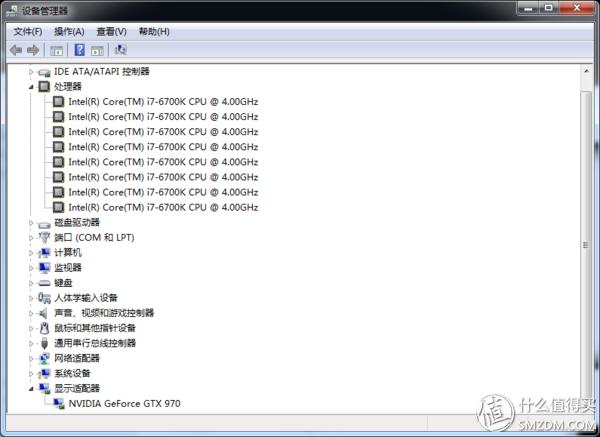This screenshot has height=437, width=600.
Task: Expand the 人体学输入设备 node
Action: point(31,298)
